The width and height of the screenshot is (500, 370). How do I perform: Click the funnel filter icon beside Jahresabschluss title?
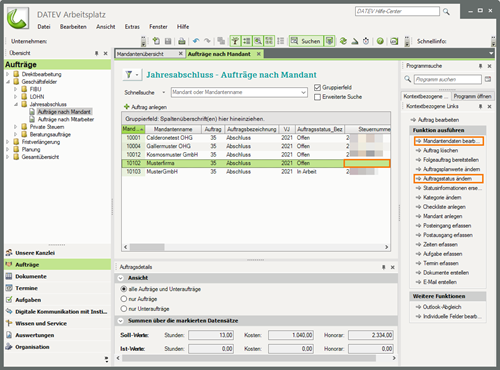pyautogui.click(x=129, y=75)
